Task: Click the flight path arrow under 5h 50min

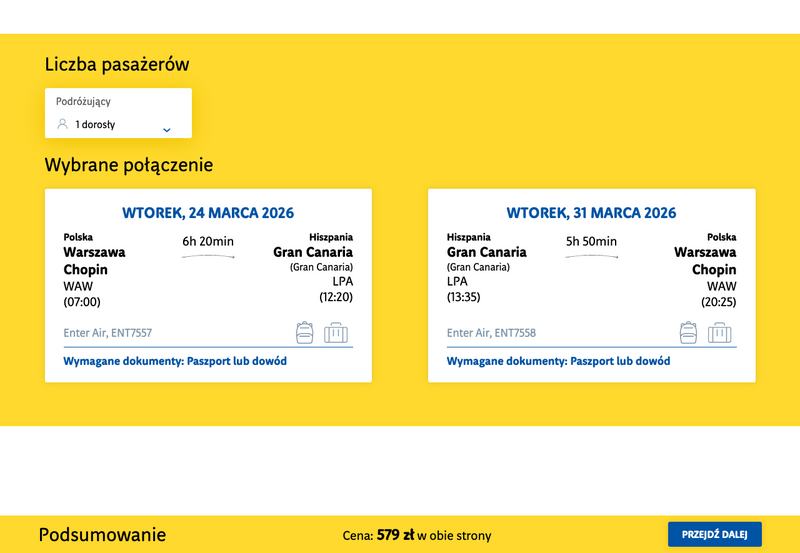Action: (x=591, y=257)
